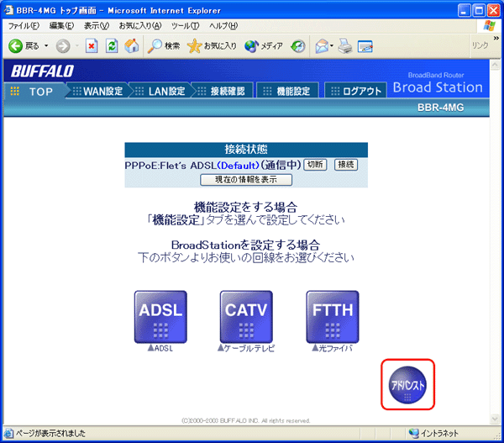Click the round アドバンスト advanced button

tap(407, 385)
